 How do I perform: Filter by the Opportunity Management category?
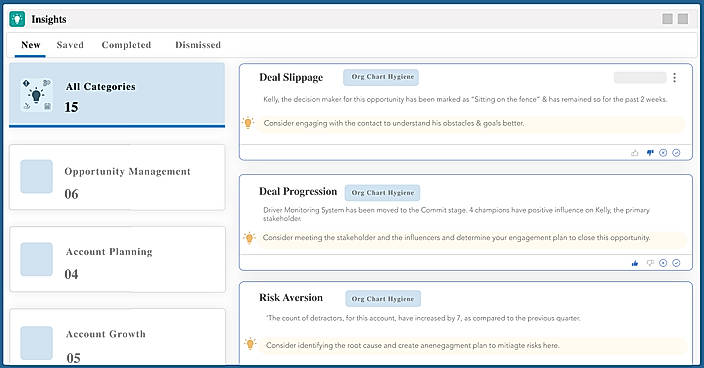point(117,177)
